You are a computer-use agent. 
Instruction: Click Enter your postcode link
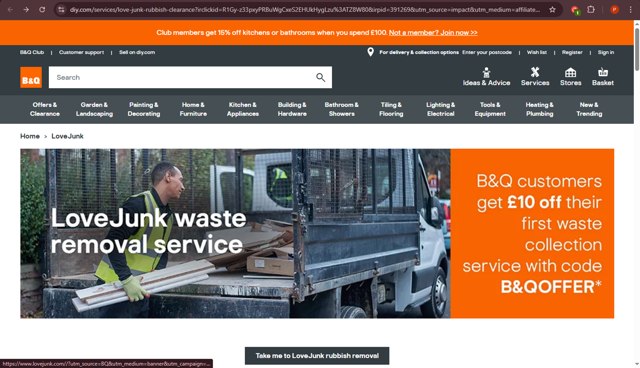487,52
